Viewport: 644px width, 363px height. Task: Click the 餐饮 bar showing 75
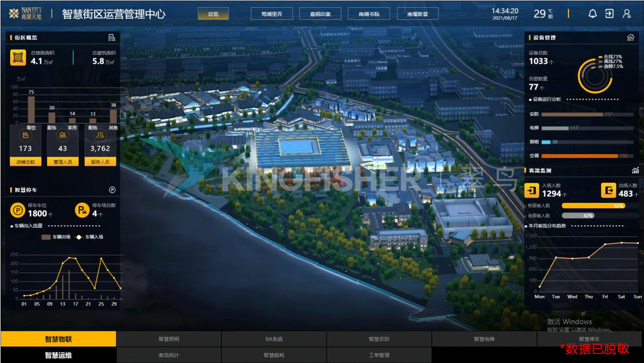click(x=31, y=110)
